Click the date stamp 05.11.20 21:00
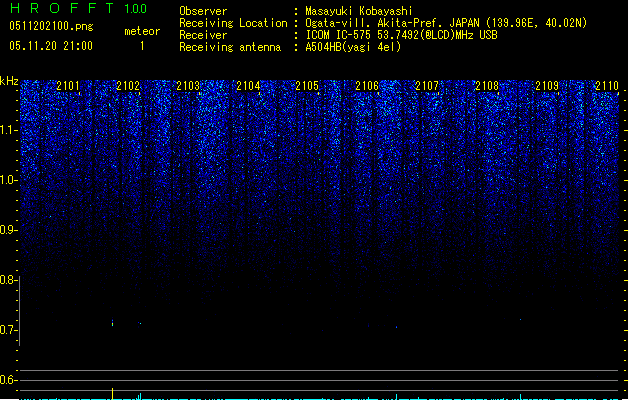 click(x=51, y=46)
